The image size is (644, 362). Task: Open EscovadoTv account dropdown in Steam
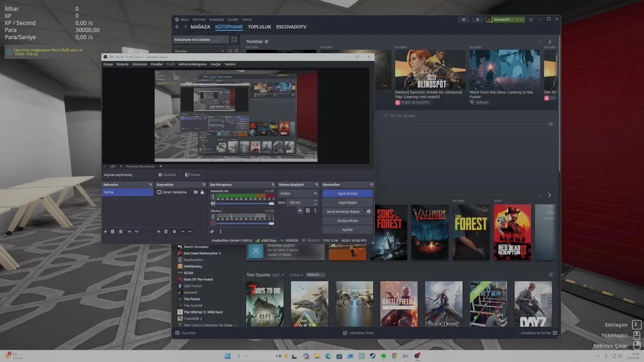[x=505, y=20]
